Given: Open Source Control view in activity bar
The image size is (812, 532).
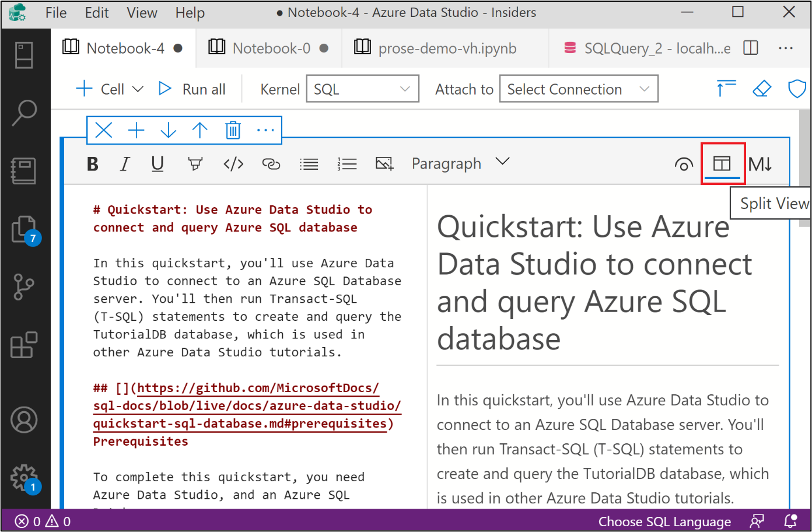Looking at the screenshot, I should [24, 287].
